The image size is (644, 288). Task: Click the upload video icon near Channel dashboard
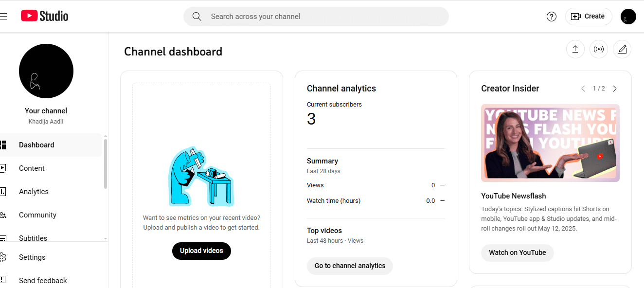pyautogui.click(x=575, y=49)
